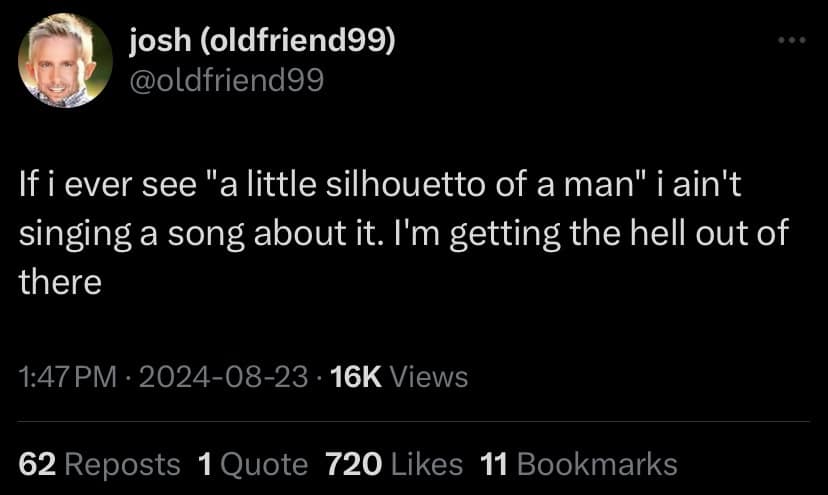Viewport: 828px width, 495px height.
Task: Click josh's profile avatar picture
Action: [x=65, y=60]
